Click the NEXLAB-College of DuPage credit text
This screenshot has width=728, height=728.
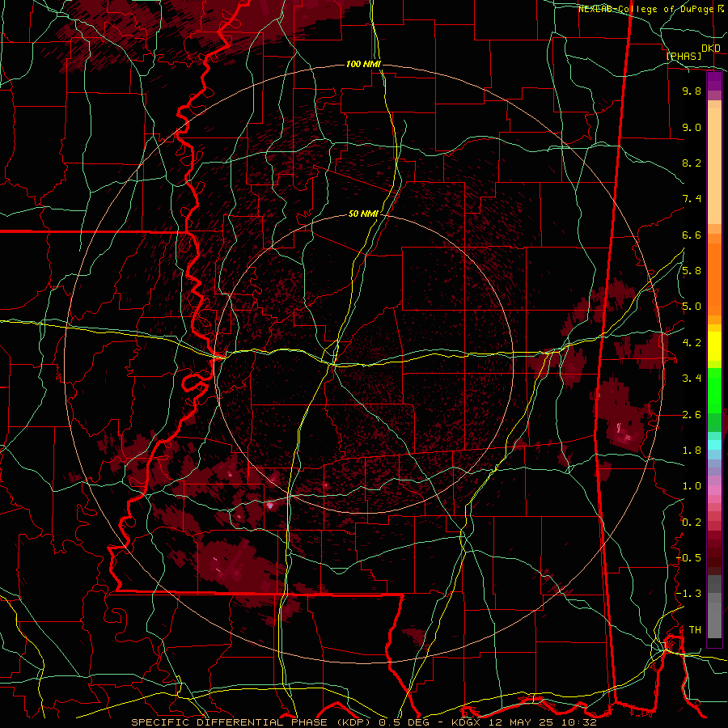pos(647,9)
